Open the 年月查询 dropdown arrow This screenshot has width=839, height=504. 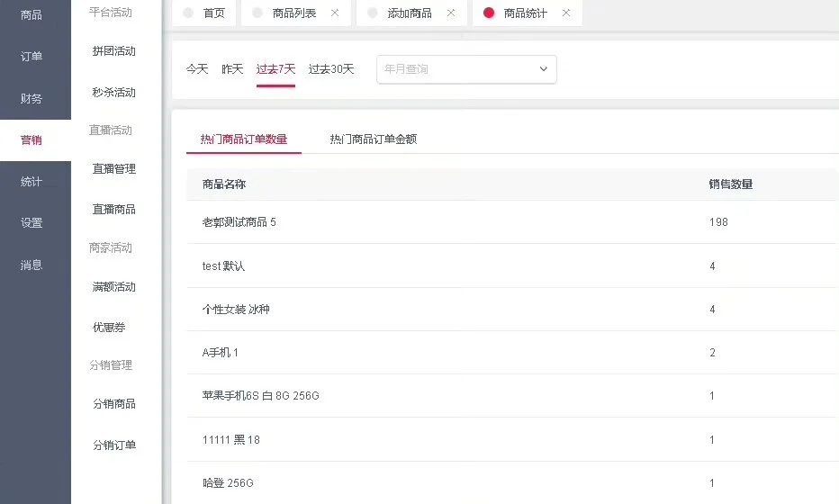[x=543, y=69]
